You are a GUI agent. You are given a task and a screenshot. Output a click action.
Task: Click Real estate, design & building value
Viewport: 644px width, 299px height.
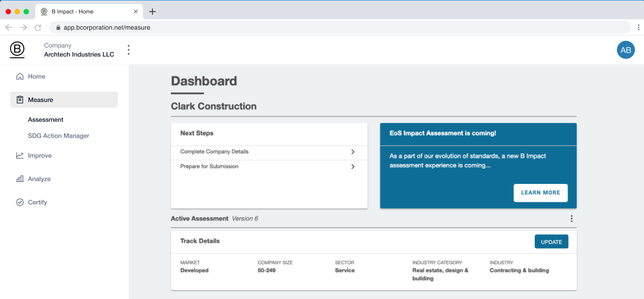pyautogui.click(x=440, y=274)
